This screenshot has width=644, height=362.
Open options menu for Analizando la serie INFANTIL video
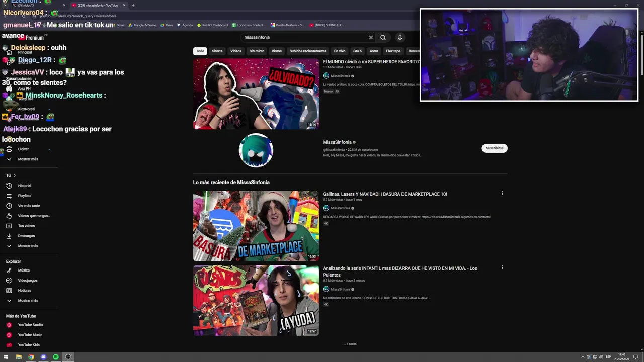(x=502, y=267)
